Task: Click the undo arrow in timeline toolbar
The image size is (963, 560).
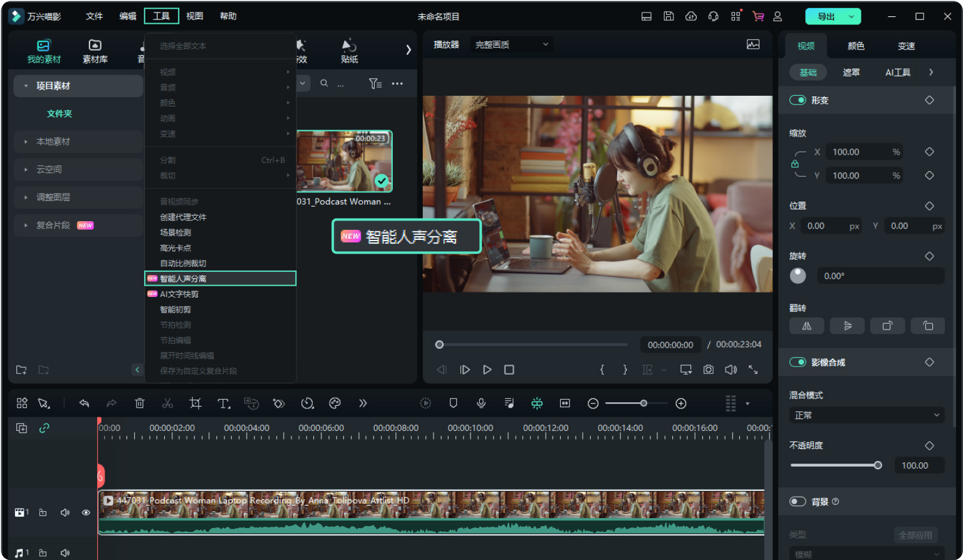Action: (x=84, y=403)
